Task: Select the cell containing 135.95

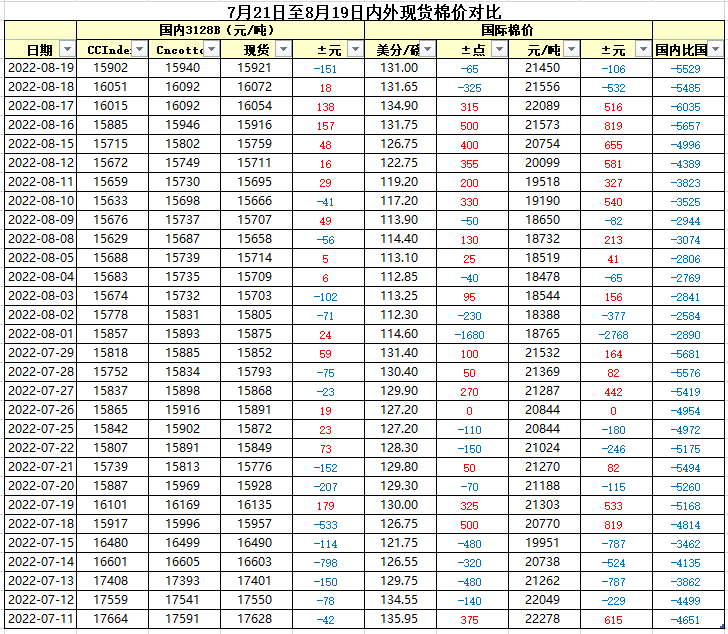Action: [x=400, y=619]
